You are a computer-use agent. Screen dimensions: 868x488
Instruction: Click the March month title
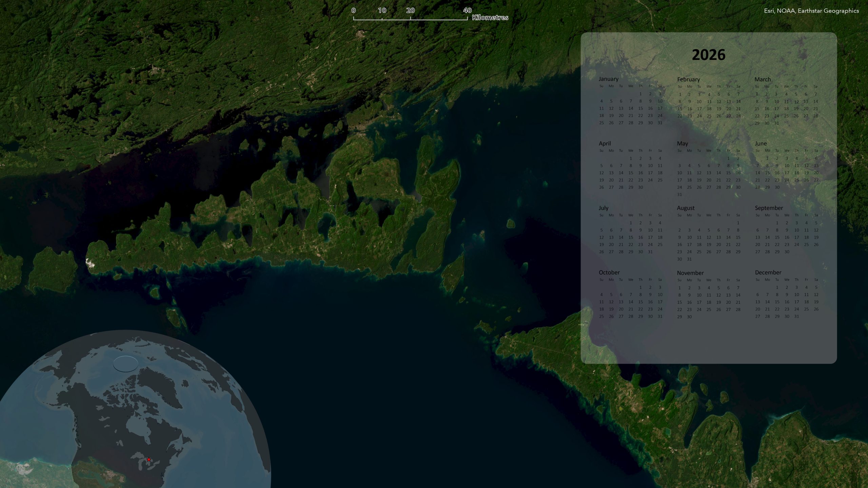(x=763, y=79)
